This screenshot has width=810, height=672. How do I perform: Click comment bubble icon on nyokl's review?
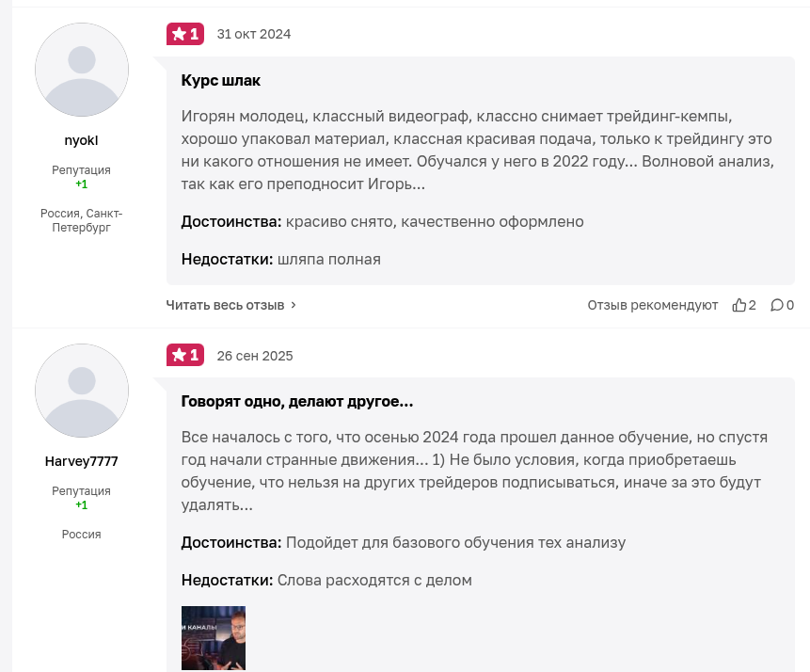point(777,305)
